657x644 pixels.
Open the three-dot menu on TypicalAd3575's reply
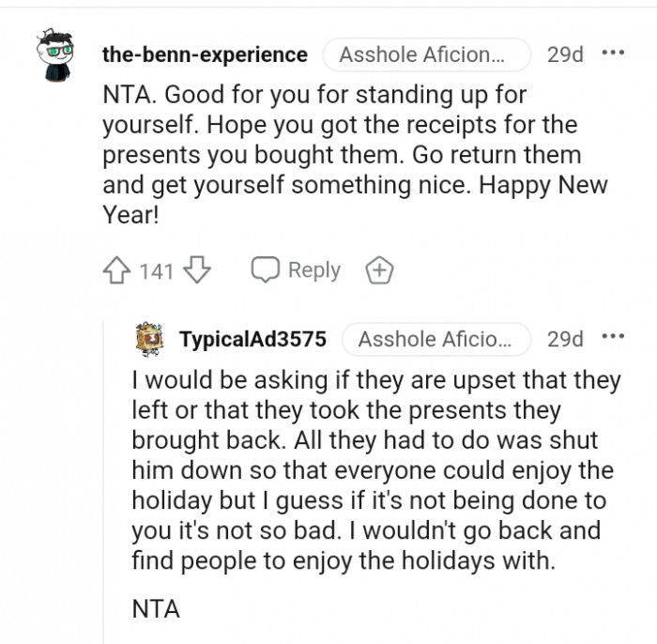[x=613, y=338]
